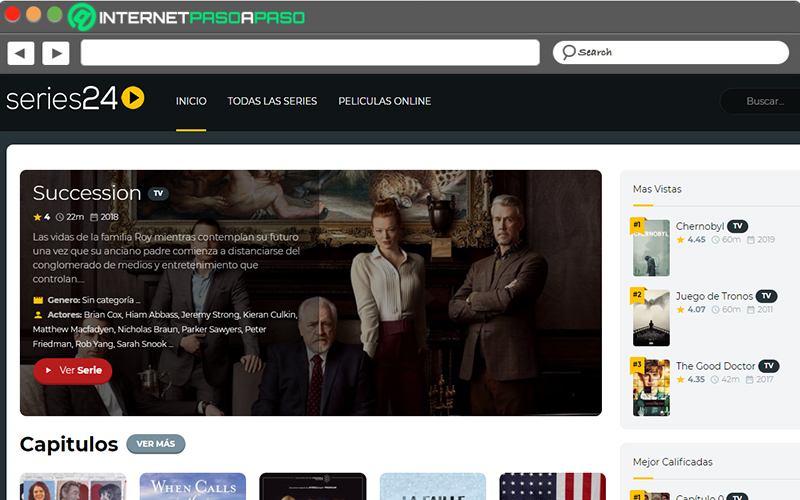Click The Good Doctor title link
The image size is (800, 500).
(715, 366)
